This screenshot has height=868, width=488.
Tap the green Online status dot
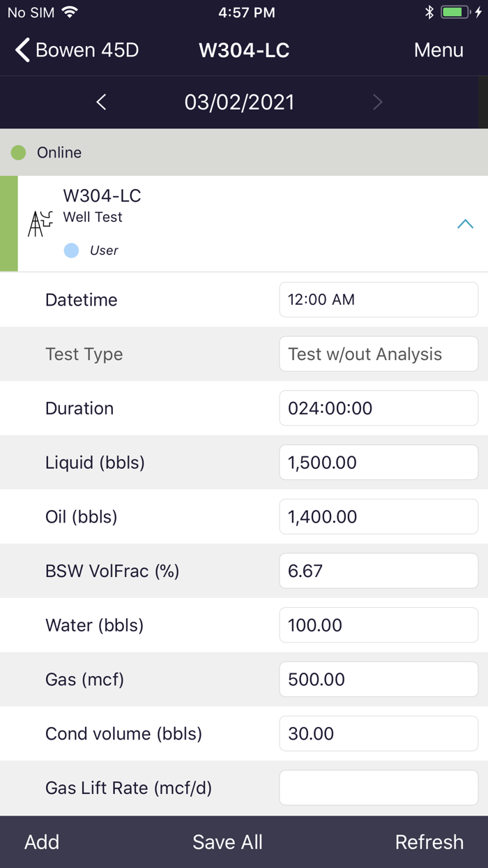[19, 152]
